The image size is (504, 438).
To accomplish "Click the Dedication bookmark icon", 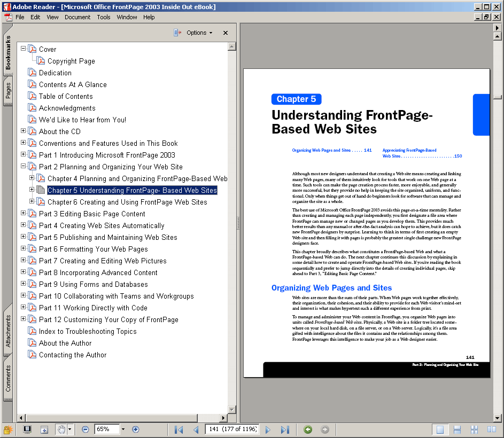I will [x=32, y=73].
